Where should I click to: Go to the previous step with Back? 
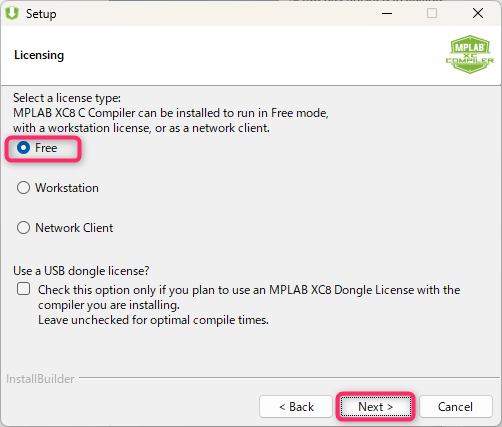296,407
